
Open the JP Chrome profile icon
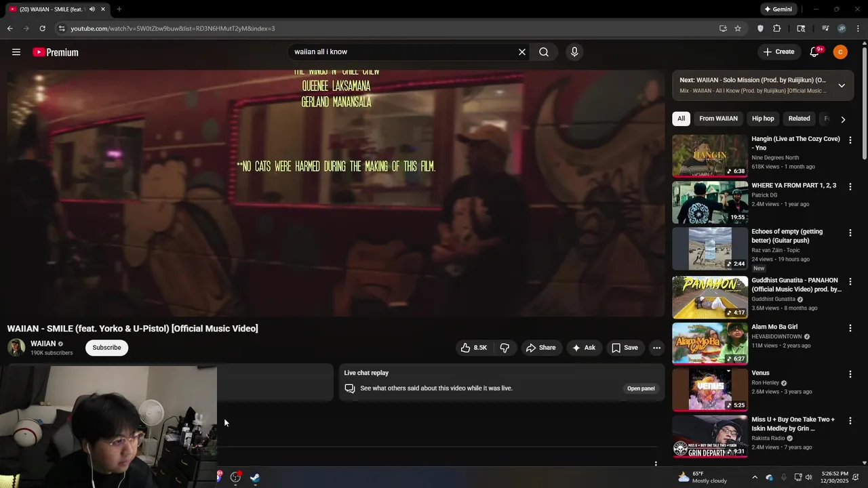(842, 28)
